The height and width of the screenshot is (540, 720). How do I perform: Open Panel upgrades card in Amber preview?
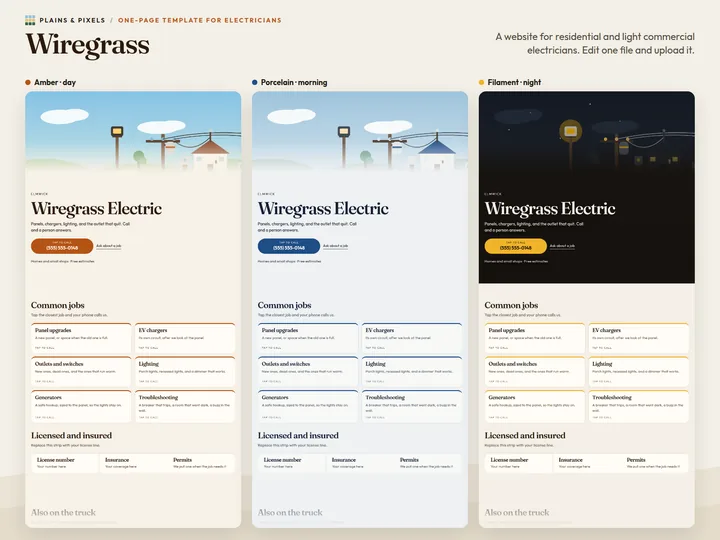pos(81,338)
